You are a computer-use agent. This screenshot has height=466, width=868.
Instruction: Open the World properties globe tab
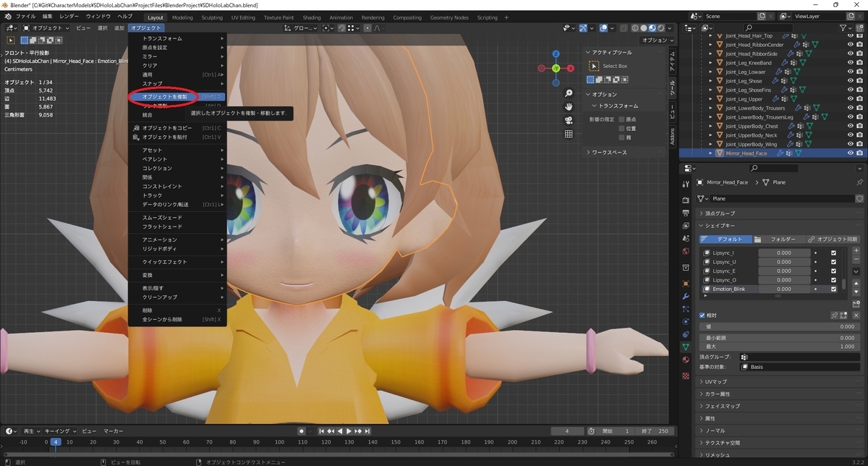(x=686, y=251)
